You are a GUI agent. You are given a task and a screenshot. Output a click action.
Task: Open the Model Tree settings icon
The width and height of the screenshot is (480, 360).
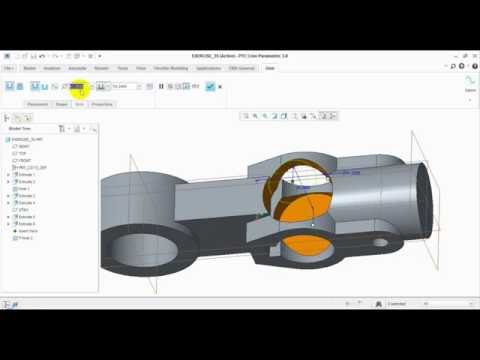pos(62,129)
